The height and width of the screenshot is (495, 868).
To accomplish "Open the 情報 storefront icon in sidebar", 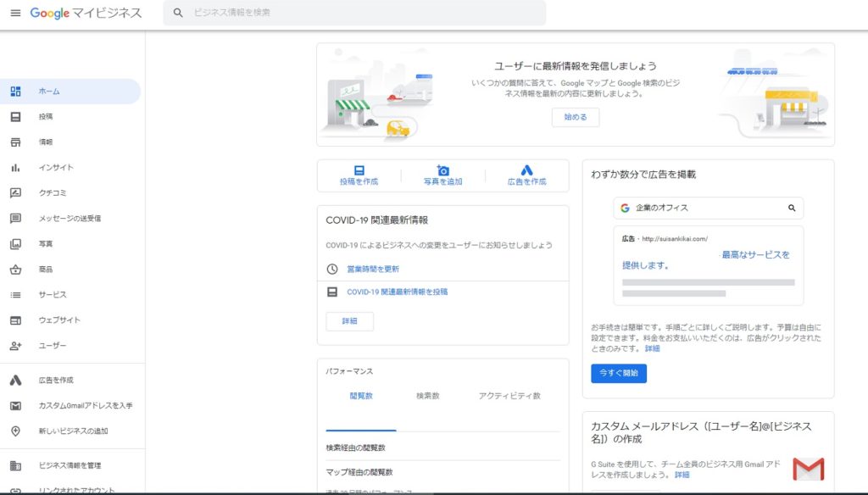I will 15,142.
